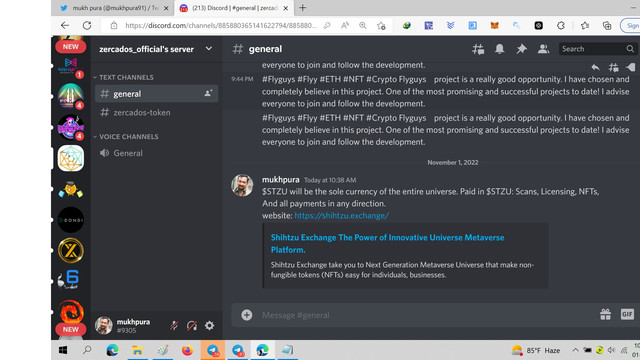Show pinned messages pin icon

click(x=521, y=49)
